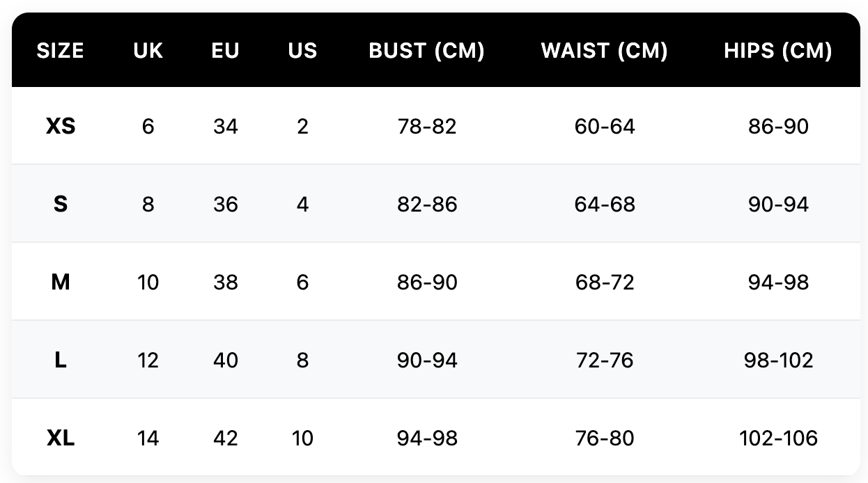The width and height of the screenshot is (868, 483).
Task: Click the BUST (CM) column header
Action: [x=426, y=51]
